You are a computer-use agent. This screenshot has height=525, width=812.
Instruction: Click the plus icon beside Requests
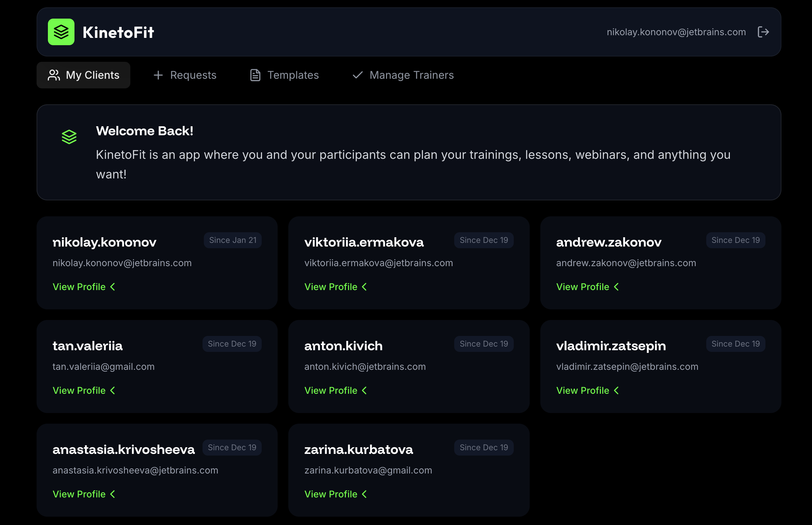158,75
